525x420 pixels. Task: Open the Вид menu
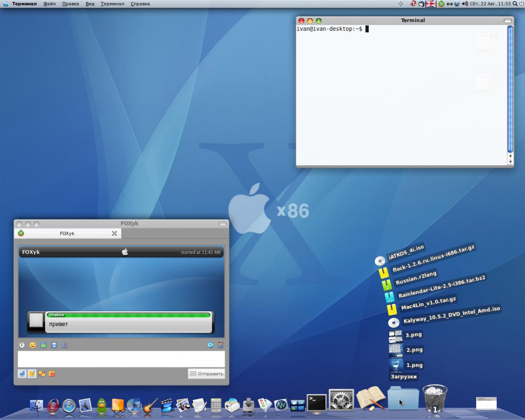90,4
